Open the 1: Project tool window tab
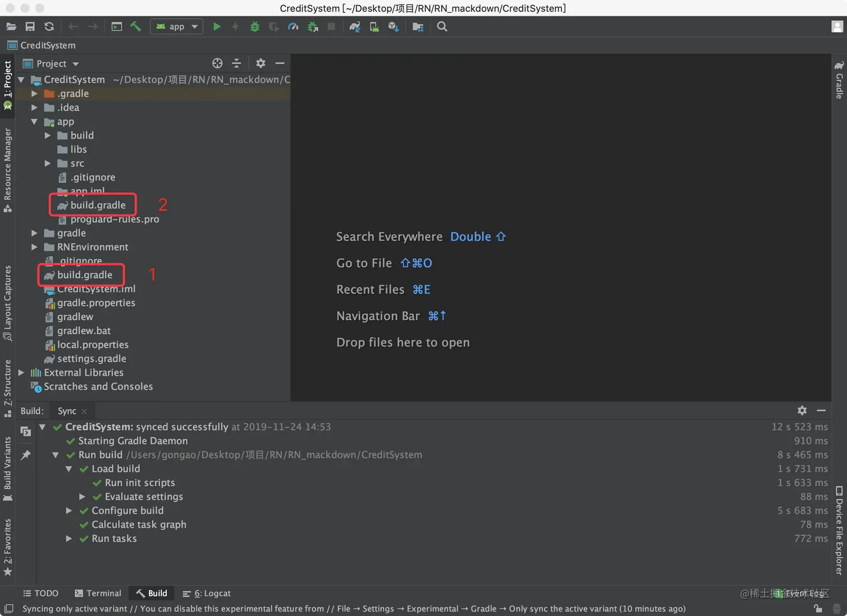Image resolution: width=847 pixels, height=616 pixels. [x=7, y=85]
